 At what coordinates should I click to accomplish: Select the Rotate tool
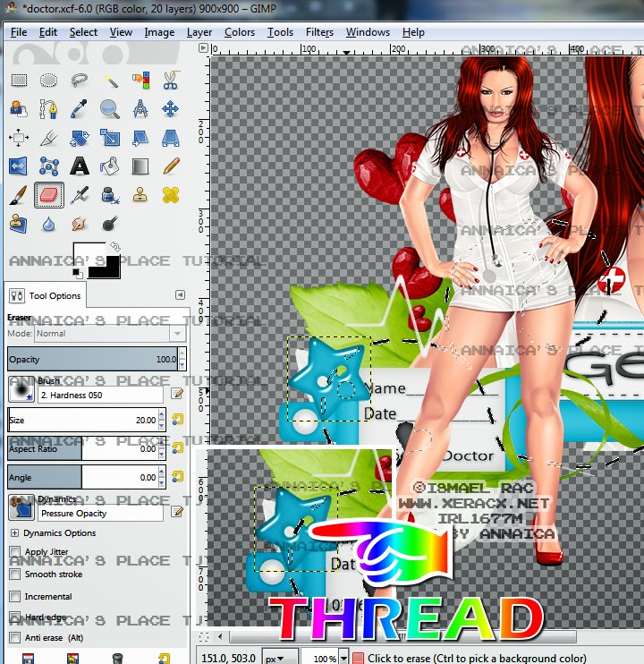79,138
